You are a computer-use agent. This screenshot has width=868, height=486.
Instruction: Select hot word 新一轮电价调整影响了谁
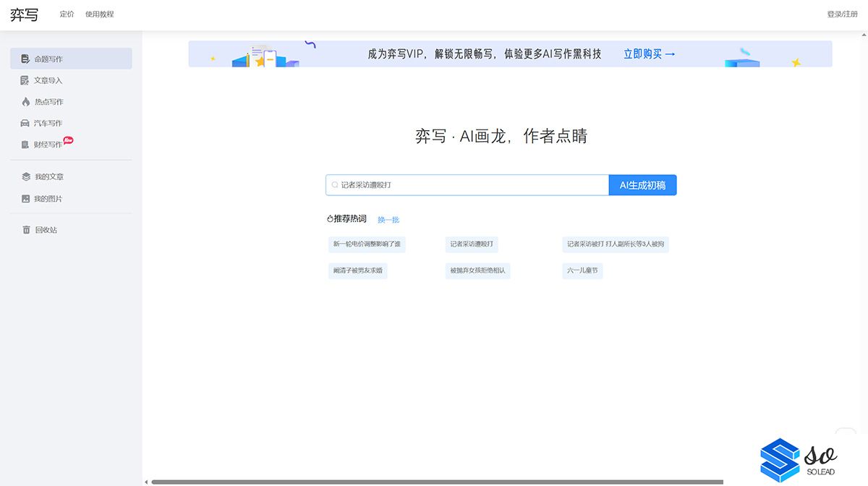click(x=367, y=244)
